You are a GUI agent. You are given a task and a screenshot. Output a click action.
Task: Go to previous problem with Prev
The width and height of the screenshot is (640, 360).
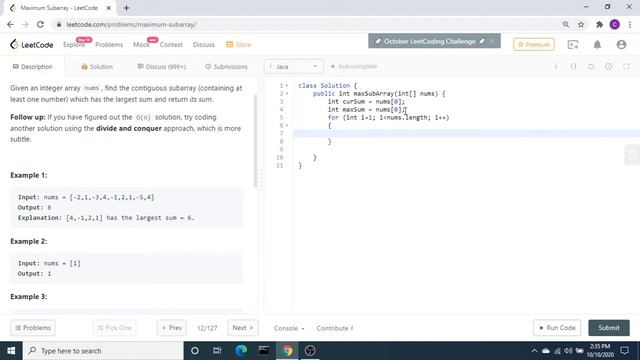[x=172, y=328]
